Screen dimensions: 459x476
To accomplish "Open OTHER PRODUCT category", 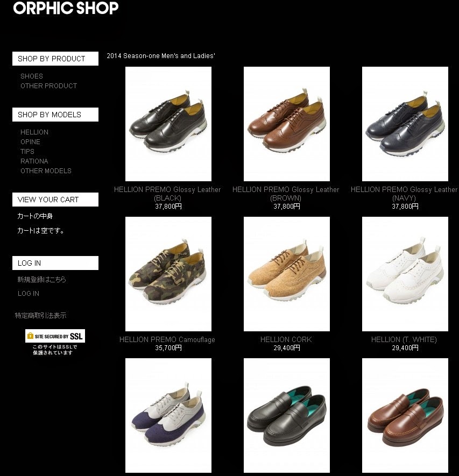I will tap(48, 86).
